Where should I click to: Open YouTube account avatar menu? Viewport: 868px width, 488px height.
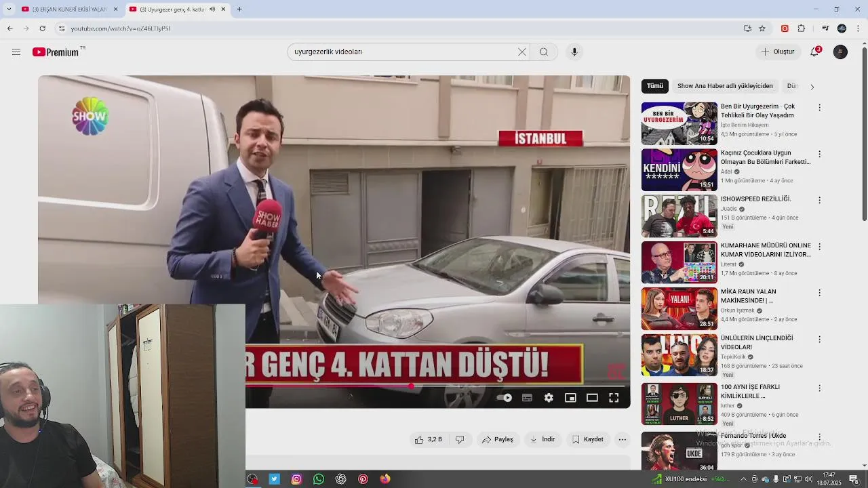[x=840, y=52]
